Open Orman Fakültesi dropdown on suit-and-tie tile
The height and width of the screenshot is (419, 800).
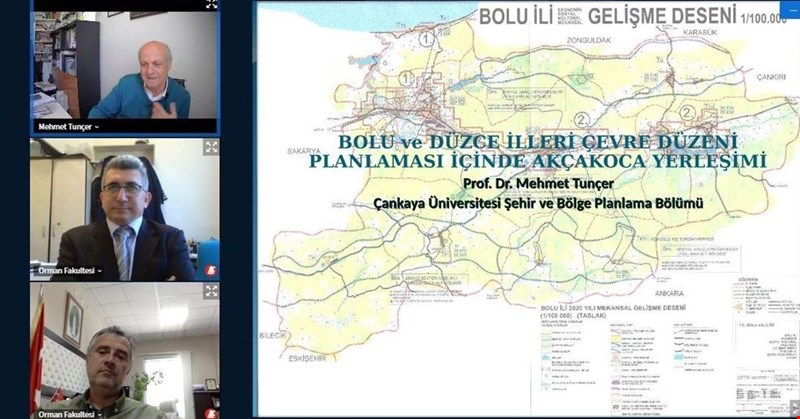[70, 270]
